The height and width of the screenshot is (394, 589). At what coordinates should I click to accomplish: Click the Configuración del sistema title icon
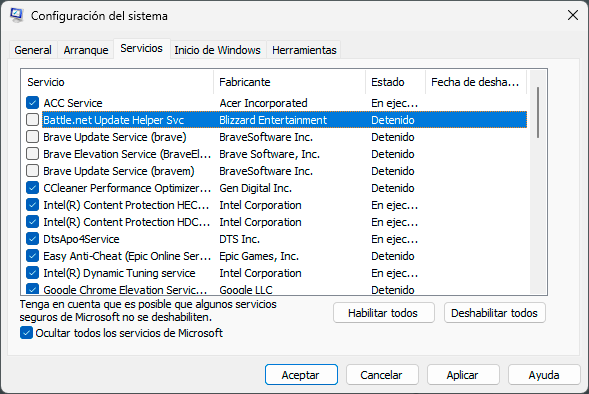17,15
